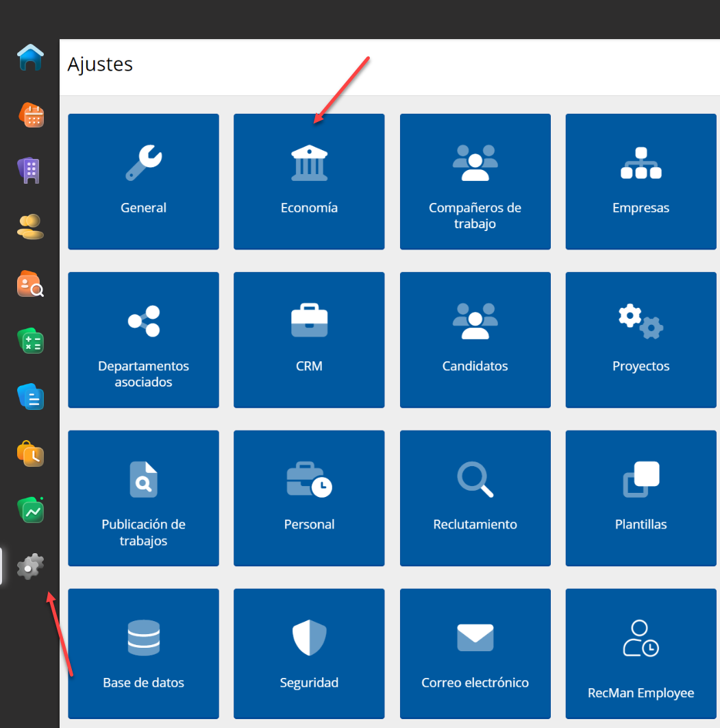This screenshot has height=728, width=720.
Task: Click the yellow people sidebar icon
Action: (30, 228)
